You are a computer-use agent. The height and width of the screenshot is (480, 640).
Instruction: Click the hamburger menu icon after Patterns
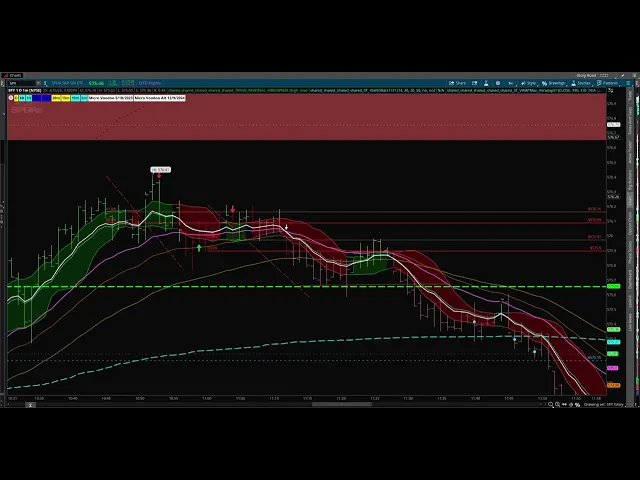[628, 83]
